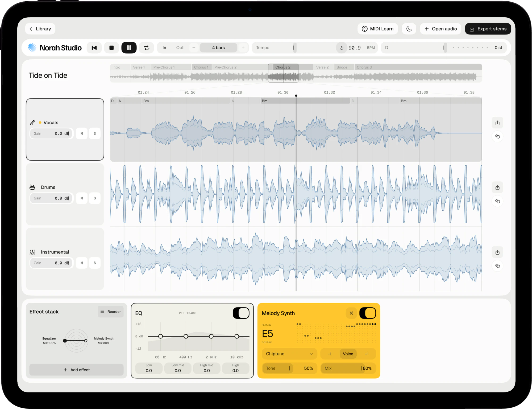Click the High EQ value field

[x=235, y=368]
